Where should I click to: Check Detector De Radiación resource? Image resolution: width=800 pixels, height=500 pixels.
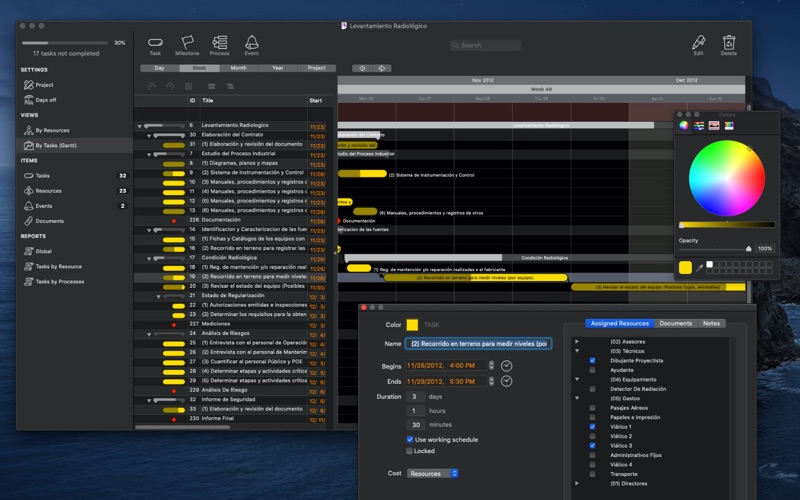point(592,389)
